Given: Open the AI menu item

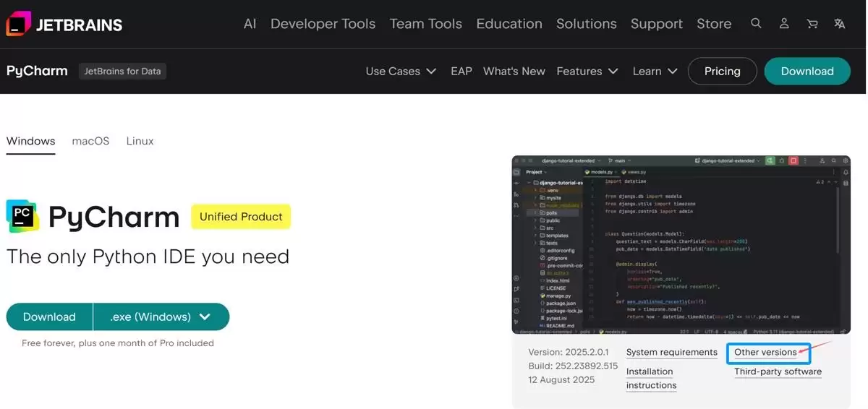Looking at the screenshot, I should pyautogui.click(x=250, y=24).
